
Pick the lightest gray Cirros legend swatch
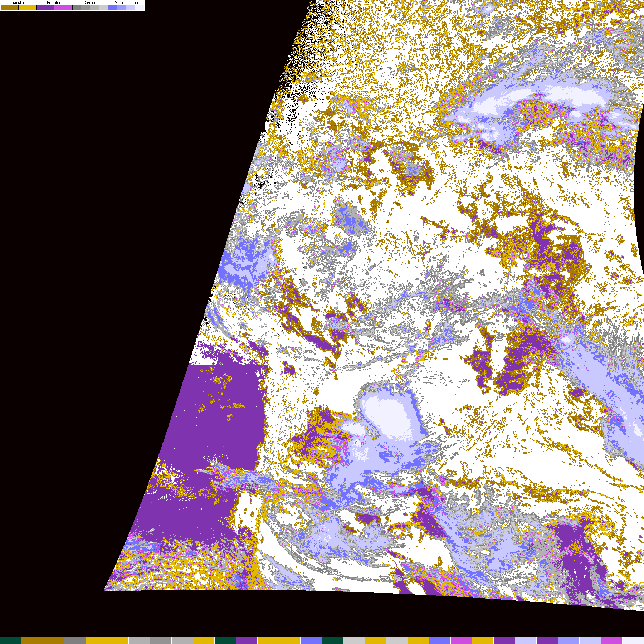point(103,7)
